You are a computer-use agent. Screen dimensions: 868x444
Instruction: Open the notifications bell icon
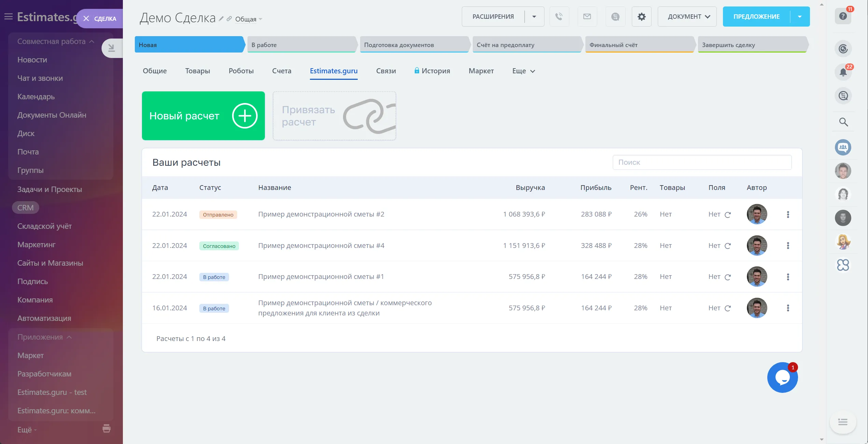pos(843,72)
